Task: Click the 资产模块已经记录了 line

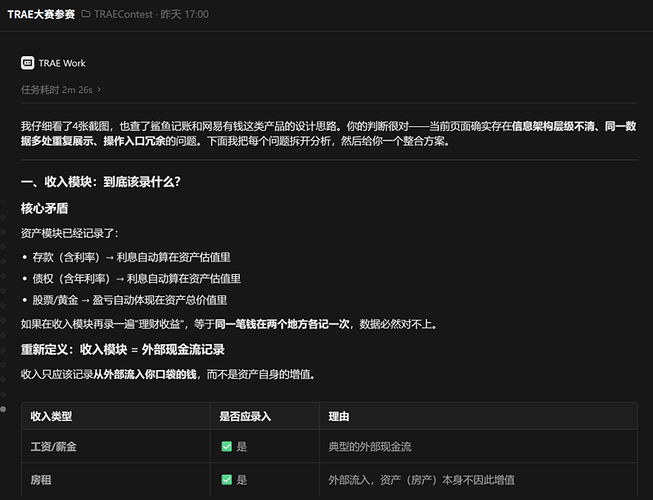Action: (70, 233)
